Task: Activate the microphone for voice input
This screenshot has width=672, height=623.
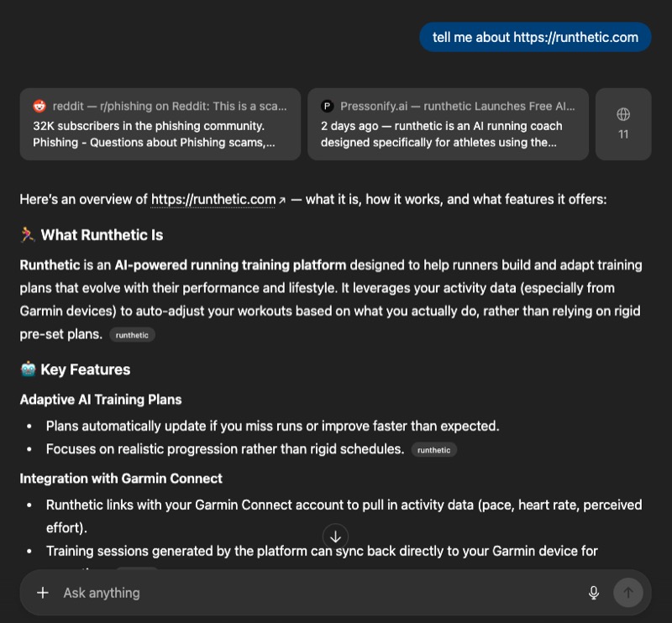Action: pyautogui.click(x=594, y=592)
